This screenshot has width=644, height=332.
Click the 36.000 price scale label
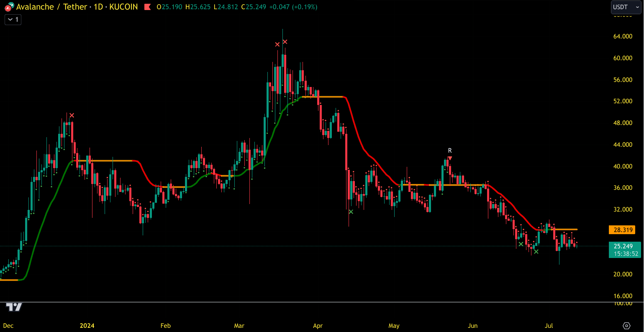coord(623,188)
